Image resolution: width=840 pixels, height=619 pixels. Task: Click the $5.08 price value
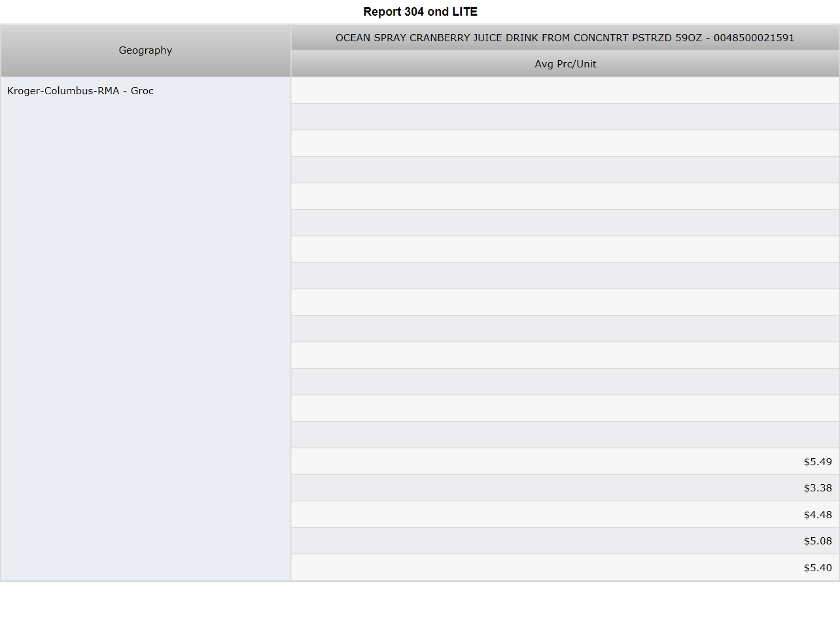818,541
